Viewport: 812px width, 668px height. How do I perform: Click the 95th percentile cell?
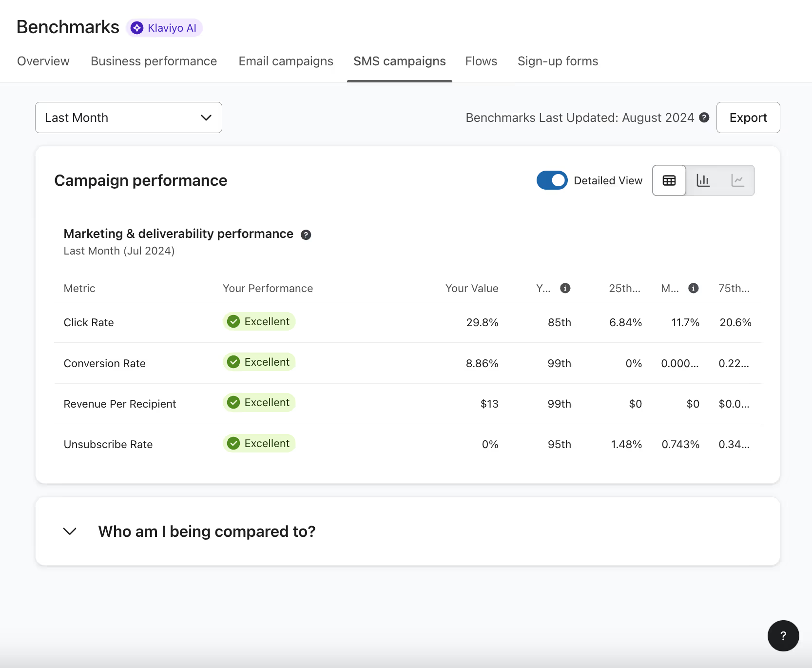click(559, 444)
